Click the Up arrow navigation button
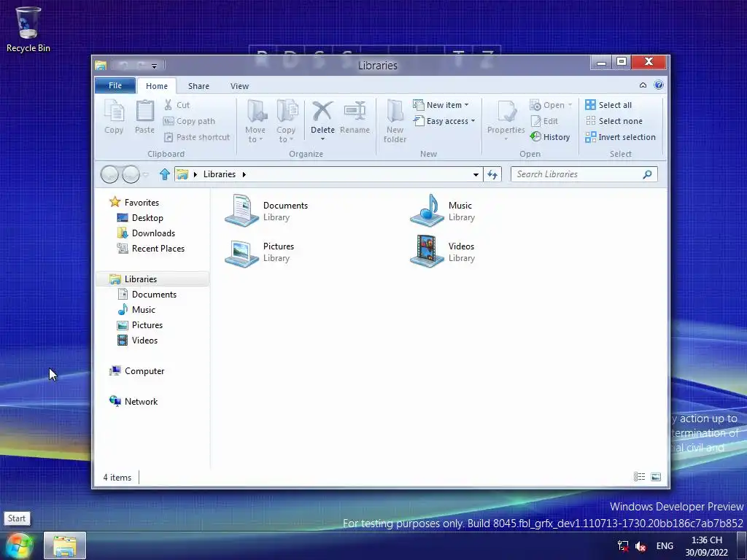The image size is (747, 560). [165, 174]
